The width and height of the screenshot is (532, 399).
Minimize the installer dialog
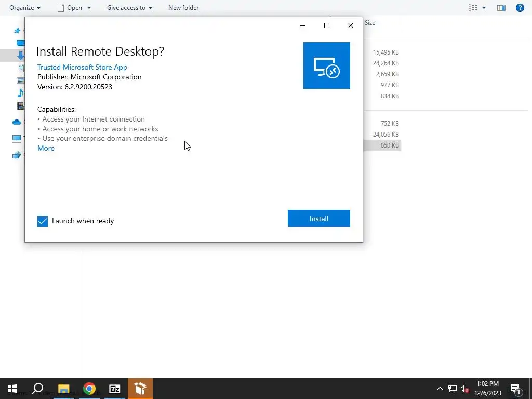pyautogui.click(x=303, y=25)
